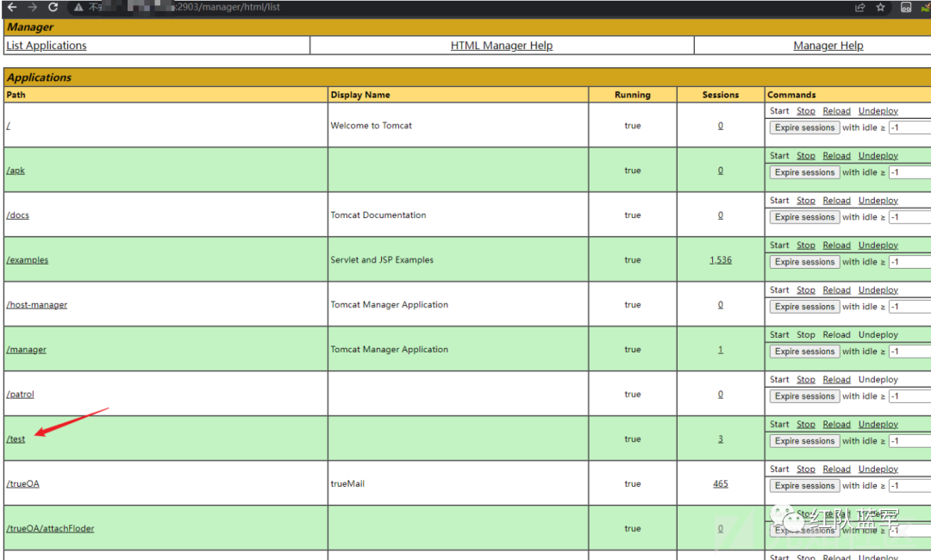Viewport: 931px width, 560px height.
Task: View the 1 session of /manager
Action: 720,350
